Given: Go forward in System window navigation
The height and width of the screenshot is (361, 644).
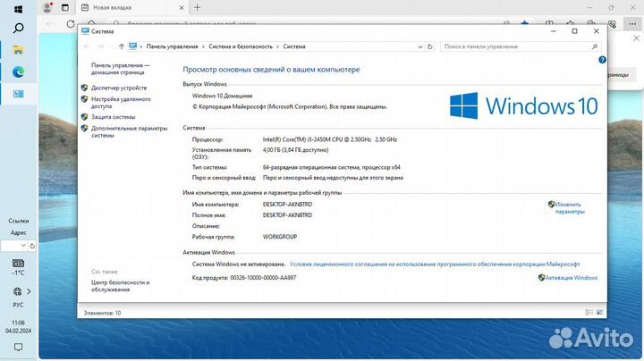Looking at the screenshot, I should click(100, 46).
